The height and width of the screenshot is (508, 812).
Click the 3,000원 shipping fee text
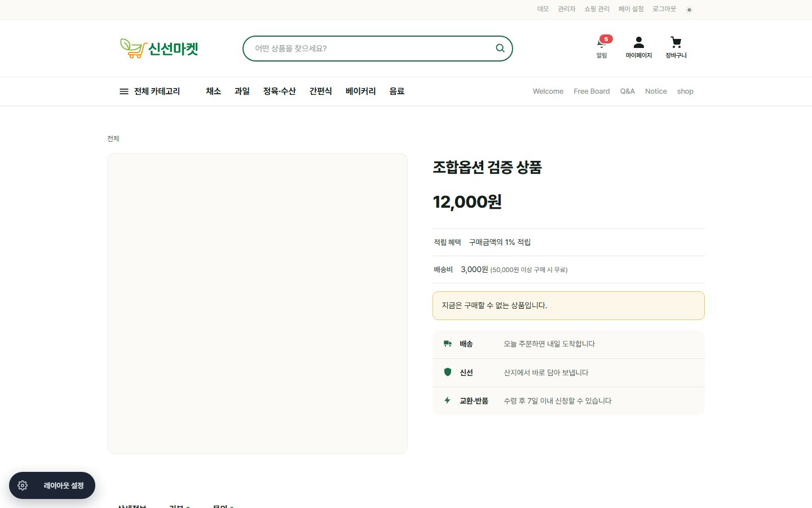(x=474, y=269)
